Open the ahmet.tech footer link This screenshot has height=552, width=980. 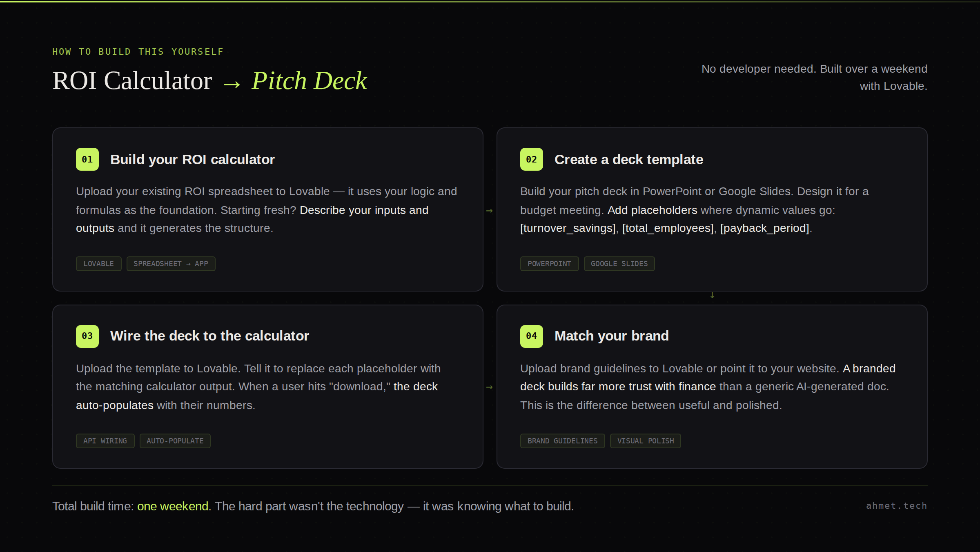[896, 506]
